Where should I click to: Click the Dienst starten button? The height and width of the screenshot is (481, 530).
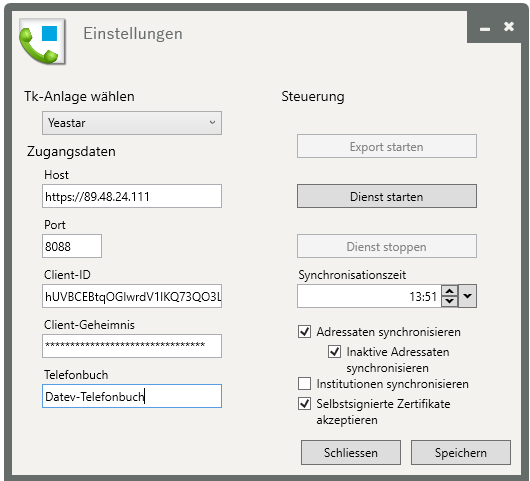point(387,196)
